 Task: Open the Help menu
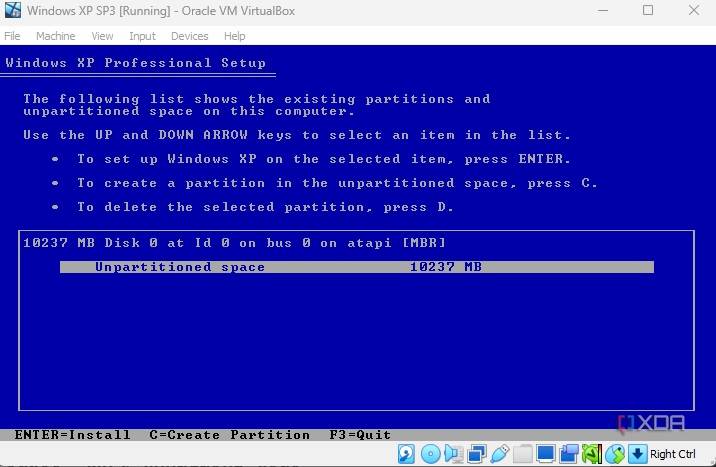point(234,36)
